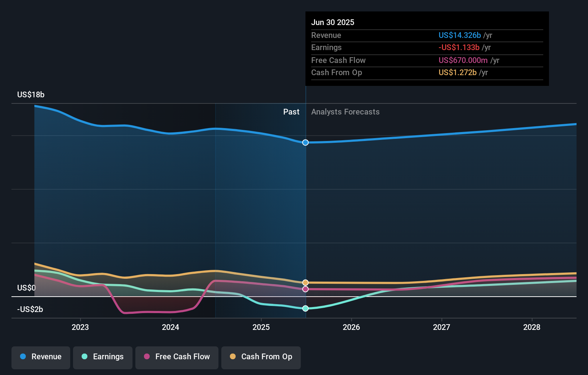The image size is (588, 375).
Task: Click the 2026 x-axis label
Action: (351, 327)
